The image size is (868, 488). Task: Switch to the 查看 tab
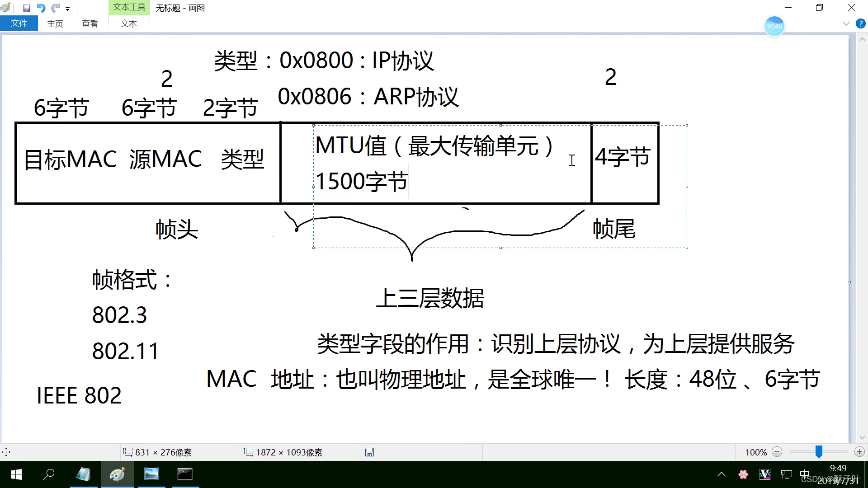tap(90, 23)
